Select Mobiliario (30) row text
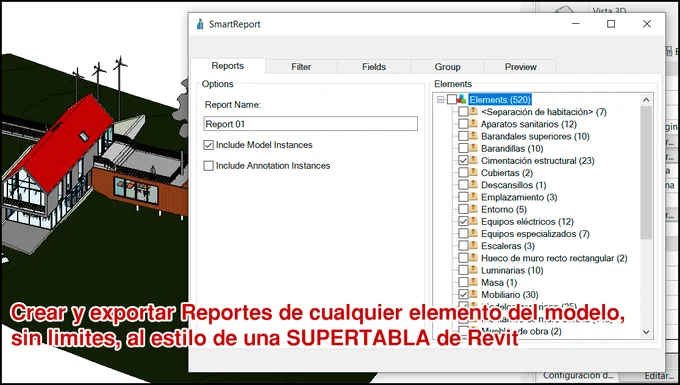Screen dimensions: 680x385 point(510,295)
